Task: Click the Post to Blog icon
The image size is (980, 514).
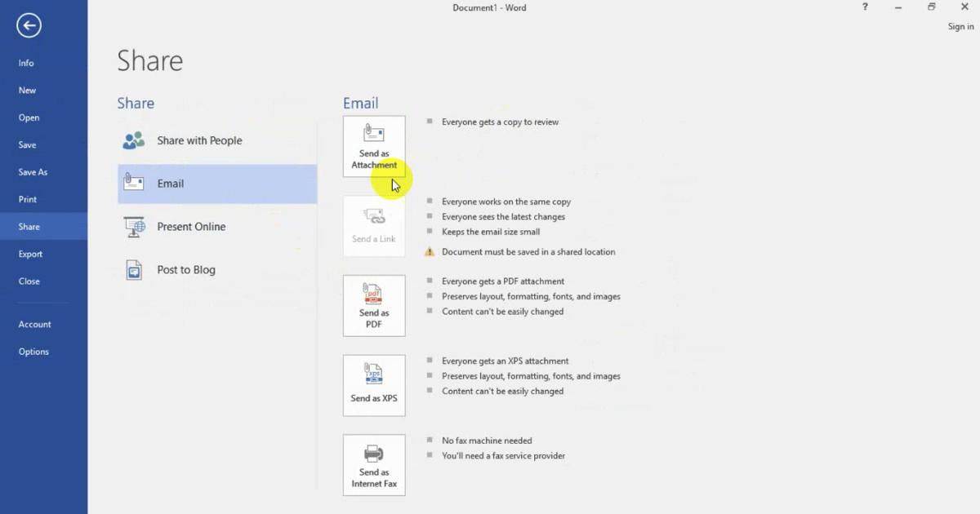Action: click(134, 270)
